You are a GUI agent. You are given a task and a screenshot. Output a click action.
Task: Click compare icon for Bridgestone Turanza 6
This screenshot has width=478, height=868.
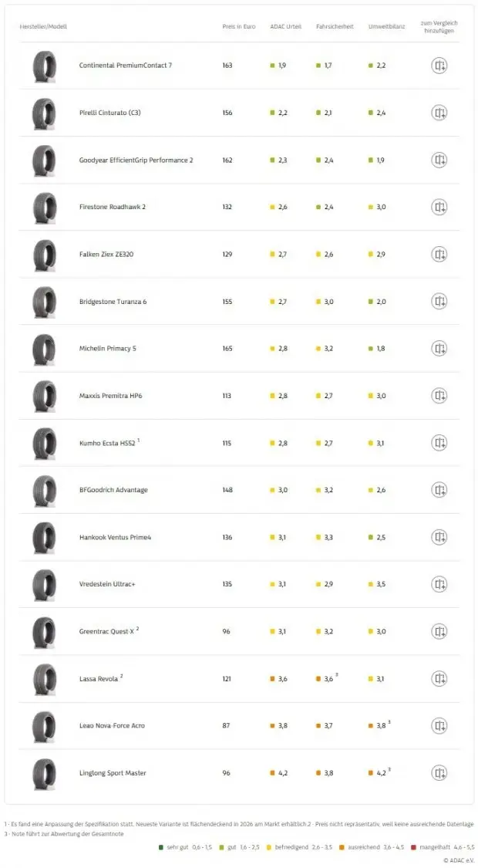[x=439, y=301]
